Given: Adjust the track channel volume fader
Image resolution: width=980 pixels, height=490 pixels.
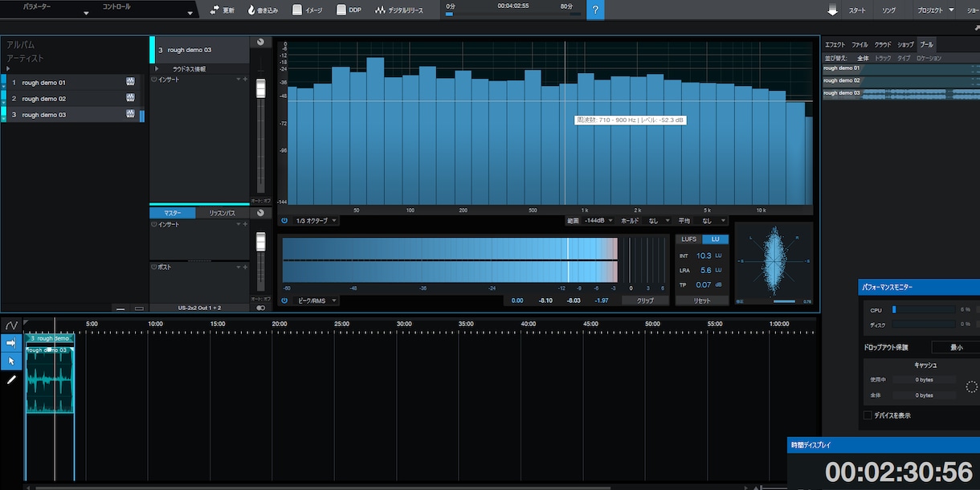Looking at the screenshot, I should point(260,88).
